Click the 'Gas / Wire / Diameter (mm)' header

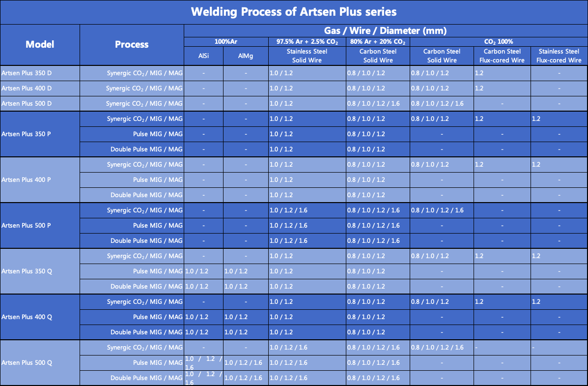click(x=386, y=31)
